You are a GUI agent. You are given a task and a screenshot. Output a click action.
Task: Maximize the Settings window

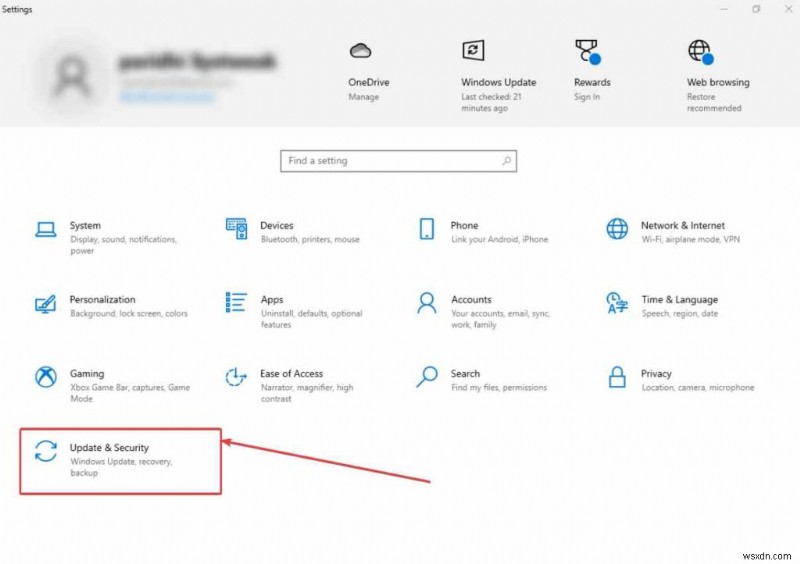pos(756,9)
